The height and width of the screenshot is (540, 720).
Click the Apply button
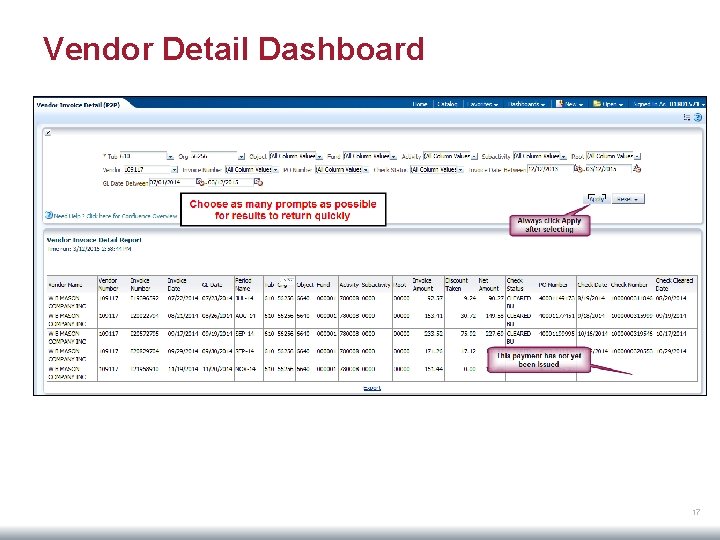pos(596,199)
